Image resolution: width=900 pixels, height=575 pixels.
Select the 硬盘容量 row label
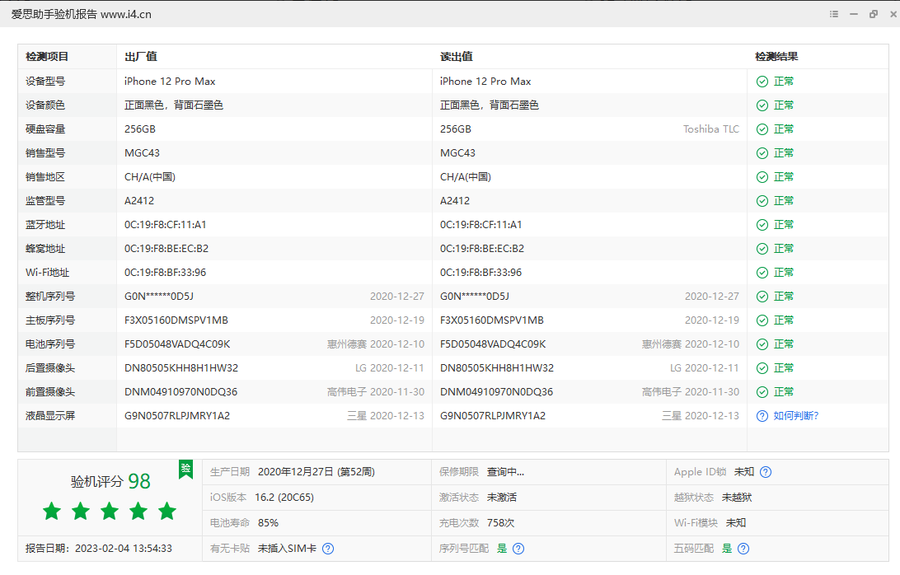[46, 129]
